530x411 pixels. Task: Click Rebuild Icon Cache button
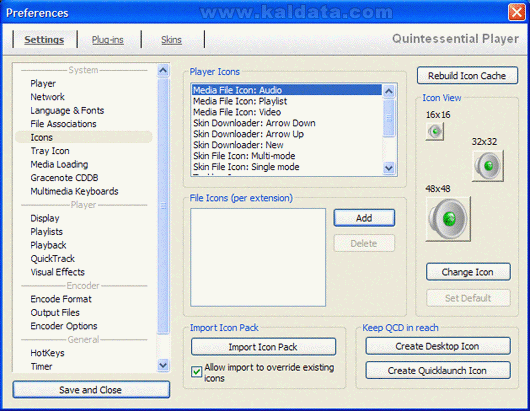[x=467, y=75]
